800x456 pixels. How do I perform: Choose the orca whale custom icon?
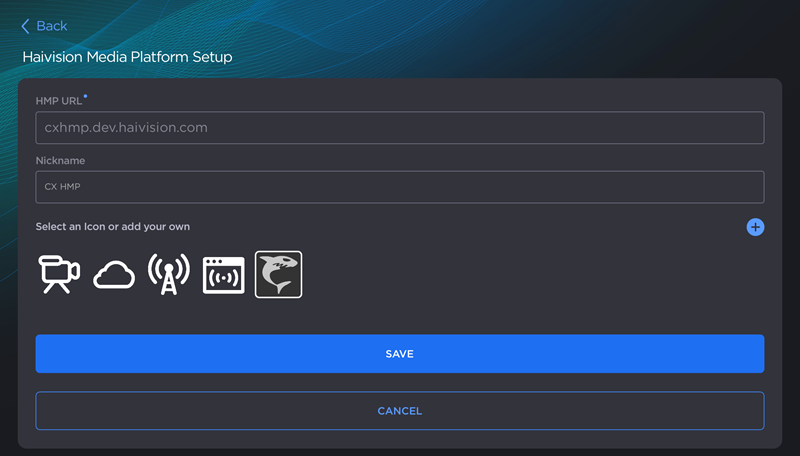point(278,274)
